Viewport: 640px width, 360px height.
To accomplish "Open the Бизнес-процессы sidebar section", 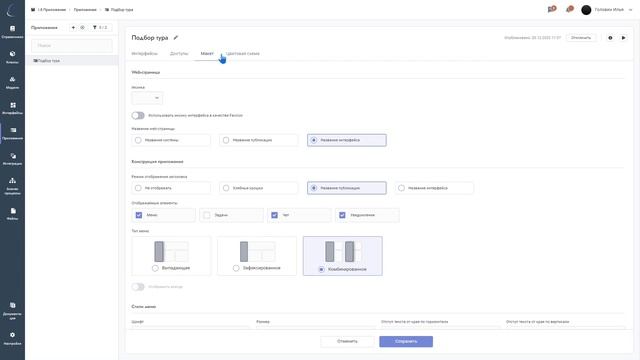I will pos(12,186).
